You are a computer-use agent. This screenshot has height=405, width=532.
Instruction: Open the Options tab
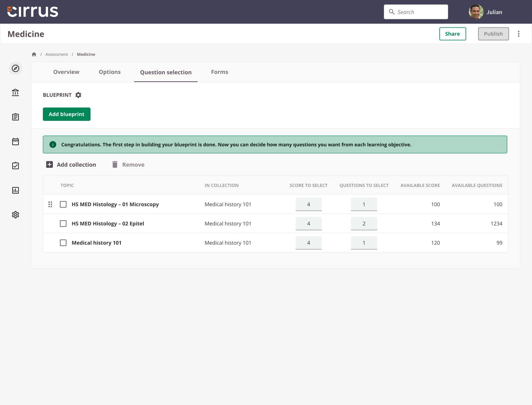[109, 72]
